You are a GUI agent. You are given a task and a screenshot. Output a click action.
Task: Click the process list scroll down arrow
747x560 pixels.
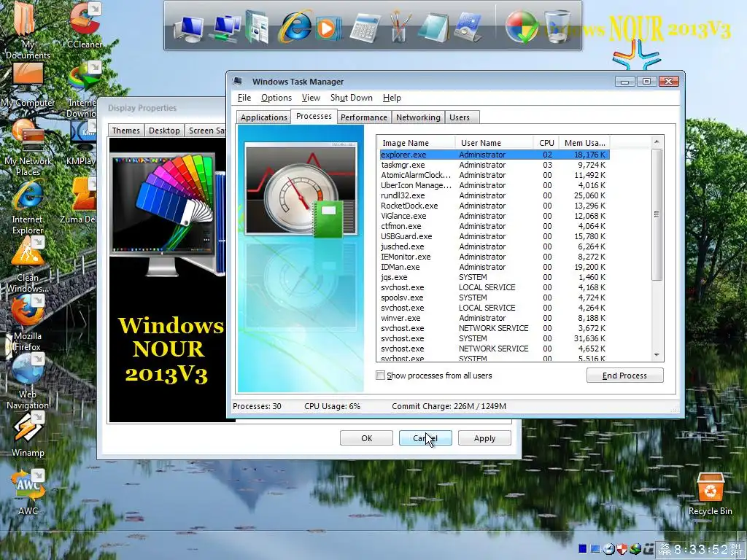tap(657, 355)
